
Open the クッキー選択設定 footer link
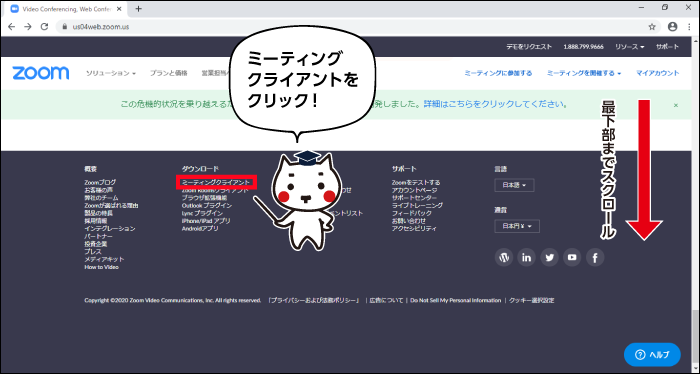(532, 300)
